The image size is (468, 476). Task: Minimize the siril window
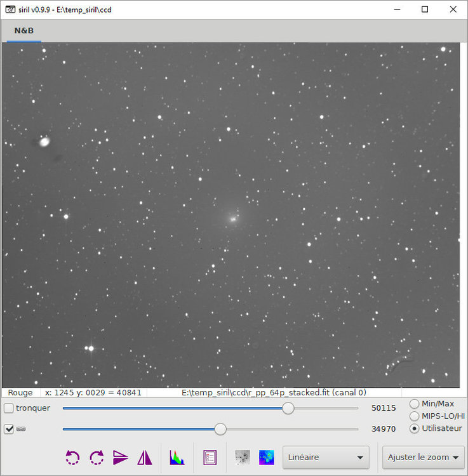pos(397,10)
